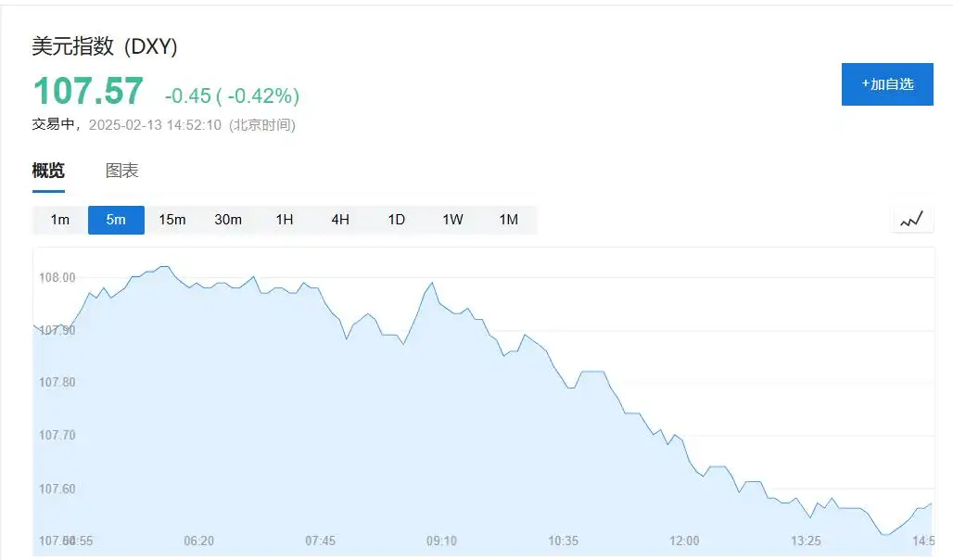Select the 5m interval
This screenshot has height=560, width=953.
[116, 220]
